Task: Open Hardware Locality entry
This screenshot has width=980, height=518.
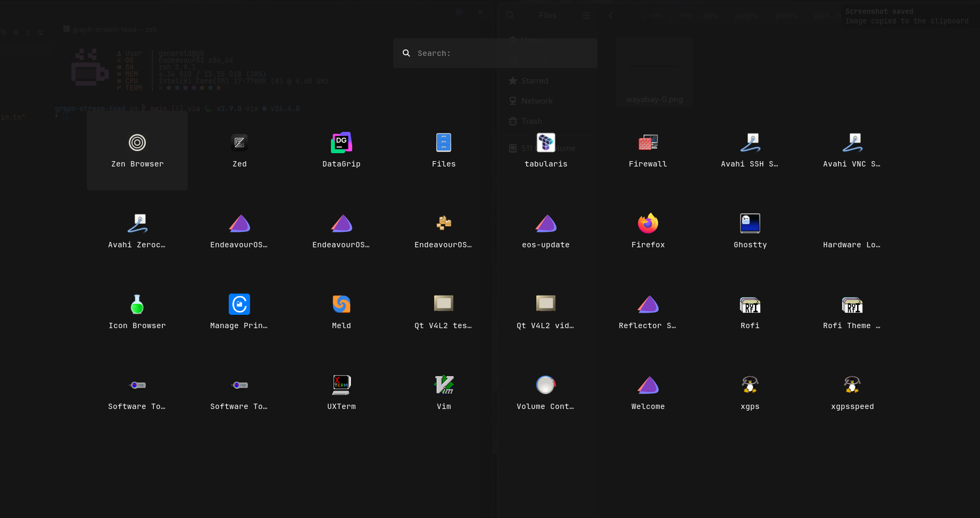Action: [x=852, y=232]
